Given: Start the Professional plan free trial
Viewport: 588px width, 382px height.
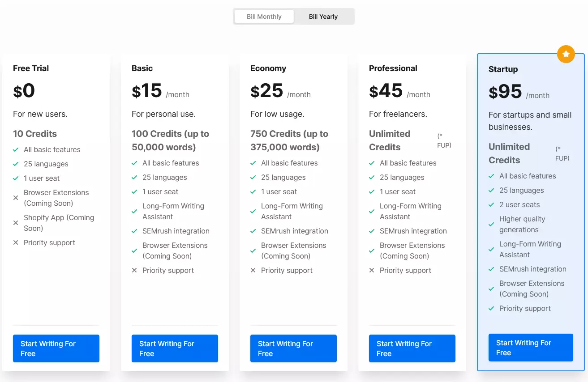Looking at the screenshot, I should pos(412,348).
